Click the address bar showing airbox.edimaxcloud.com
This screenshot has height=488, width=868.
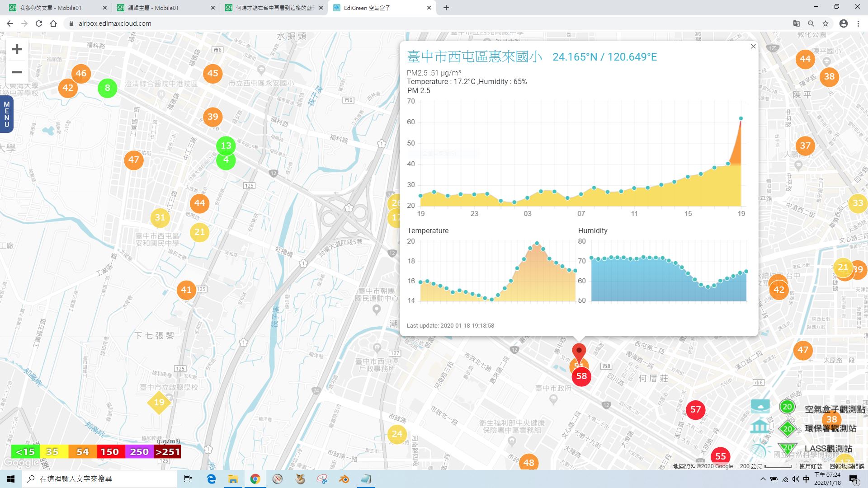point(114,23)
